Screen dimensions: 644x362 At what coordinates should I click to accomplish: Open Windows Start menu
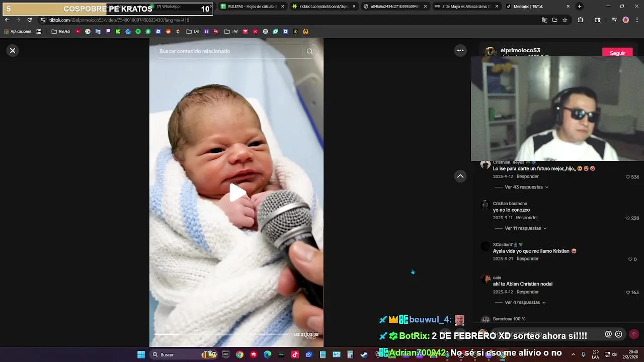141,354
